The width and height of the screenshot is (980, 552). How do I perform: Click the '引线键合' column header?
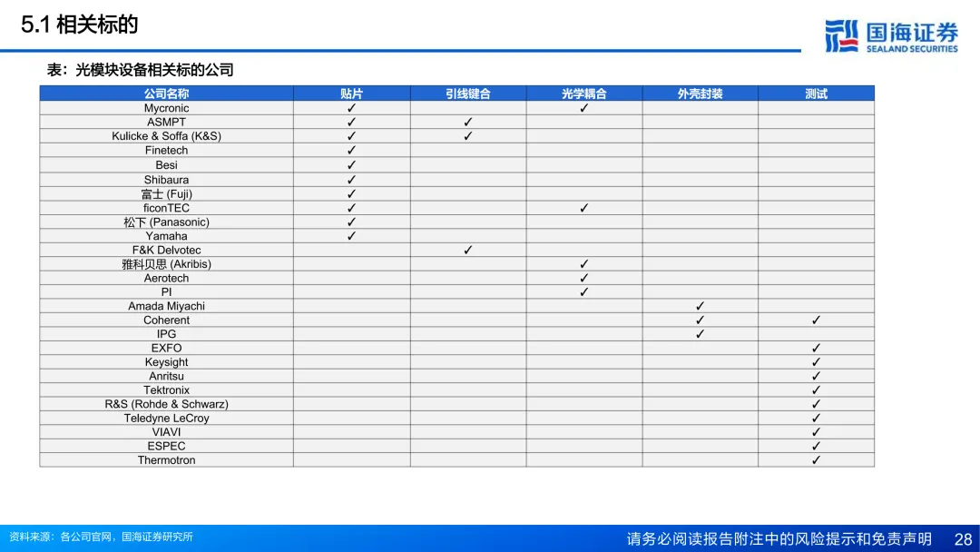tap(468, 94)
